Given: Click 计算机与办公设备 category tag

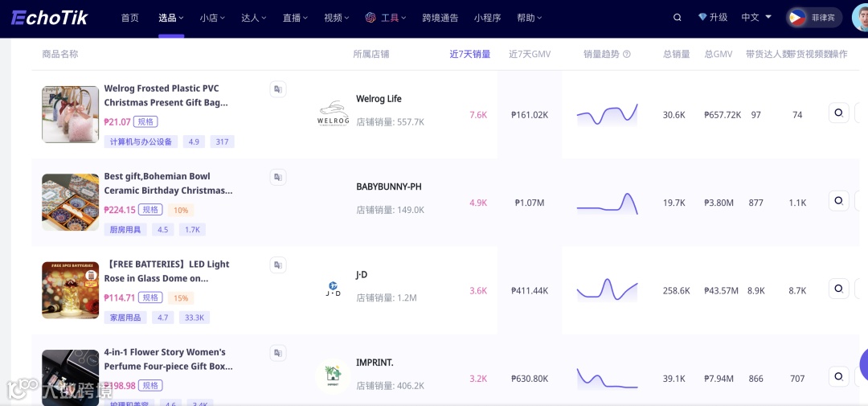Looking at the screenshot, I should pyautogui.click(x=141, y=141).
